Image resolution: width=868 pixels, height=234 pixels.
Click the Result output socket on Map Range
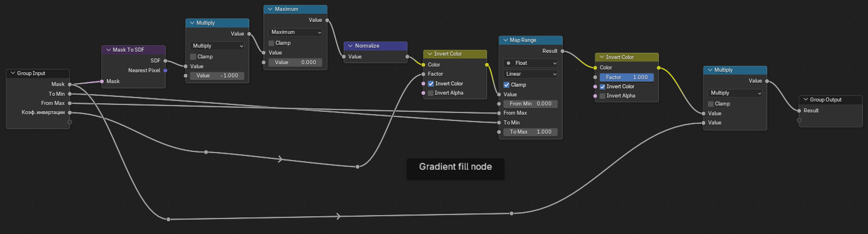(x=562, y=51)
